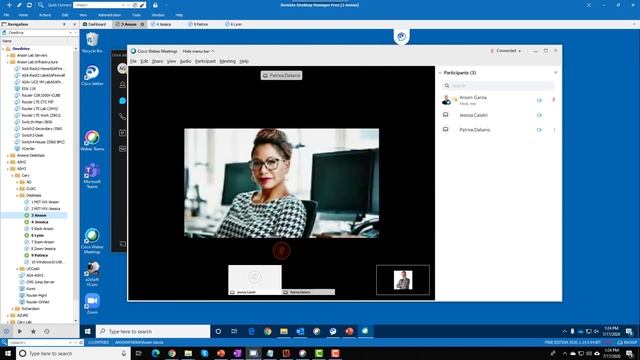Open the meetings calendar icon in Jabber sidebar
Image resolution: width=640 pixels, height=360 pixels.
(122, 133)
